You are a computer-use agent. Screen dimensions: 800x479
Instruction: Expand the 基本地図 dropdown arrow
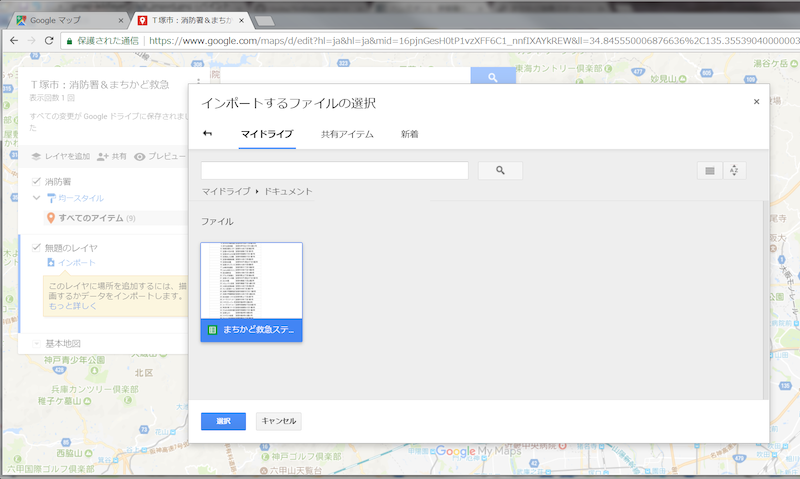click(x=36, y=344)
